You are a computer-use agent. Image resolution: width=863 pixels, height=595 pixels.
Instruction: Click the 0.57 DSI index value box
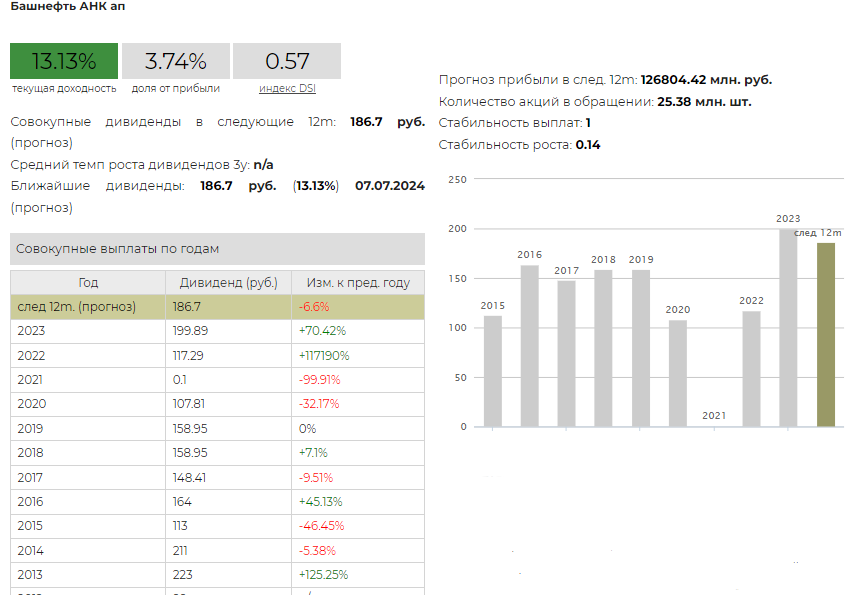287,61
